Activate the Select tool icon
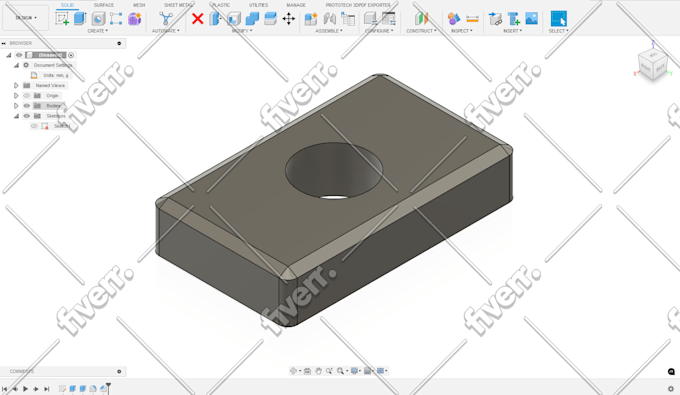680x395 pixels. coord(559,19)
